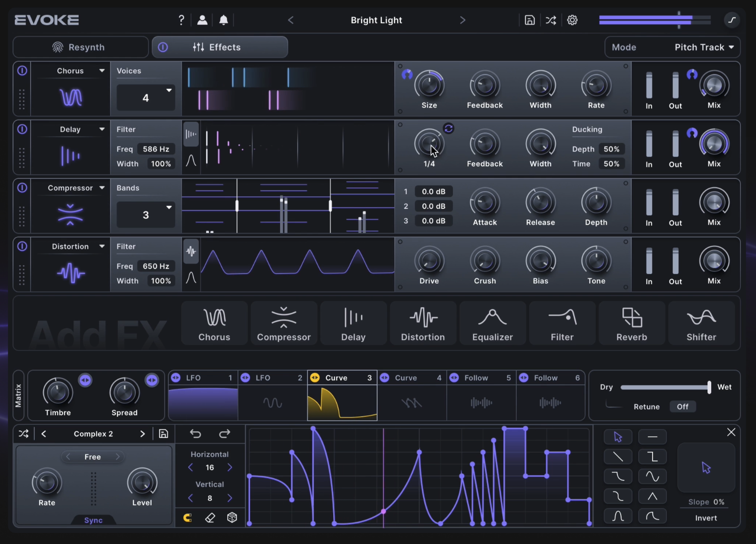This screenshot has width=756, height=544.
Task: Click the save preset icon in header
Action: pos(530,20)
